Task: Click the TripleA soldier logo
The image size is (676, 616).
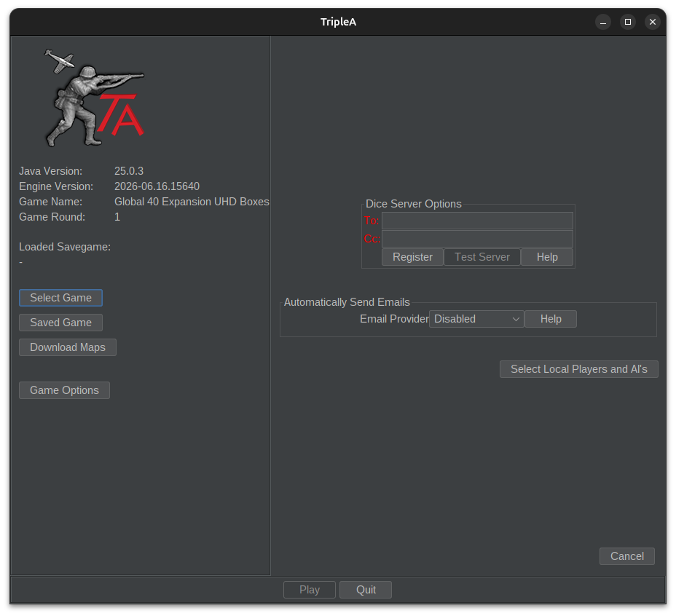Action: click(94, 98)
